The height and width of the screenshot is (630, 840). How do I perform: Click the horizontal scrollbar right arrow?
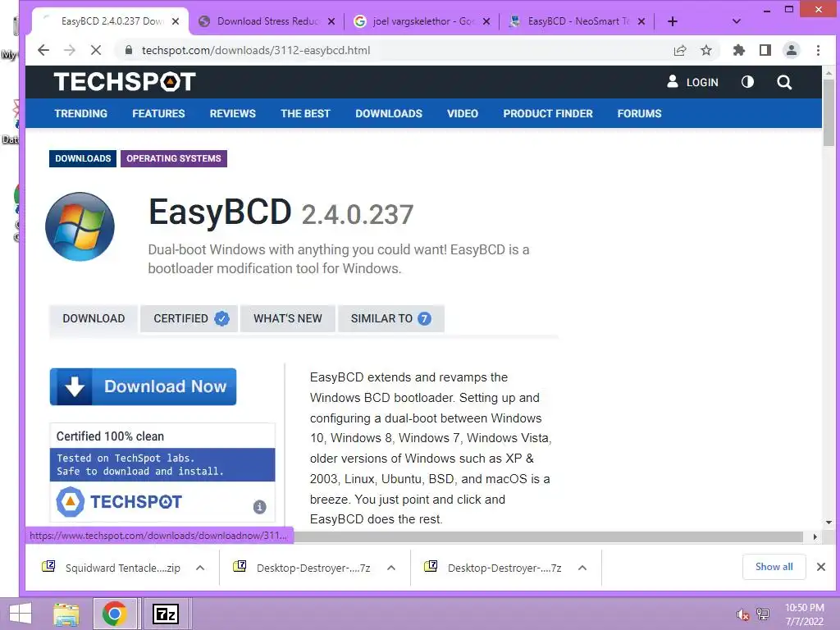[x=815, y=536]
